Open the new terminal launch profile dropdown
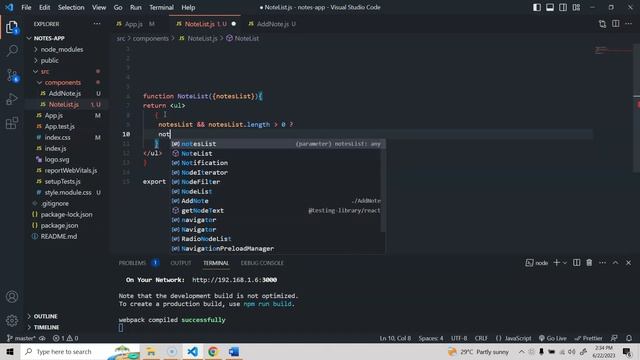 click(564, 263)
